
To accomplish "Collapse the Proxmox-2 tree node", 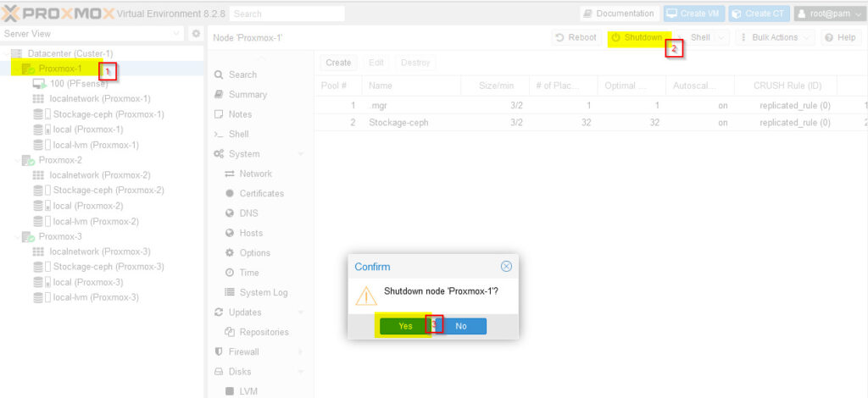I will 17,160.
